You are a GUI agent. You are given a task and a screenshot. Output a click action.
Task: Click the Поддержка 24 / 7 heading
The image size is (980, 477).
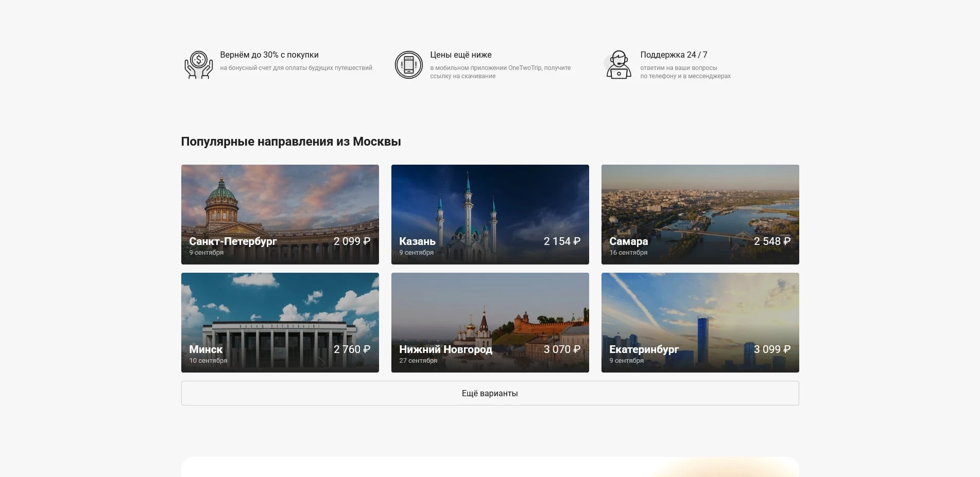674,55
